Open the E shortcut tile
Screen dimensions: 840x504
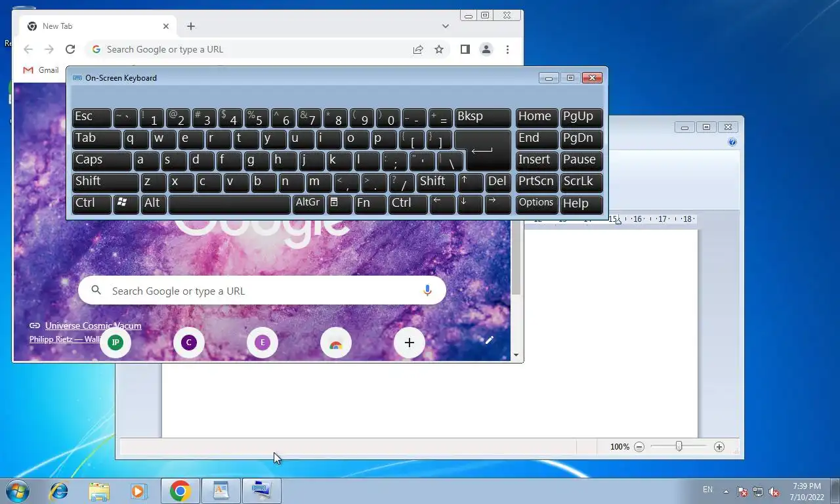(x=262, y=343)
